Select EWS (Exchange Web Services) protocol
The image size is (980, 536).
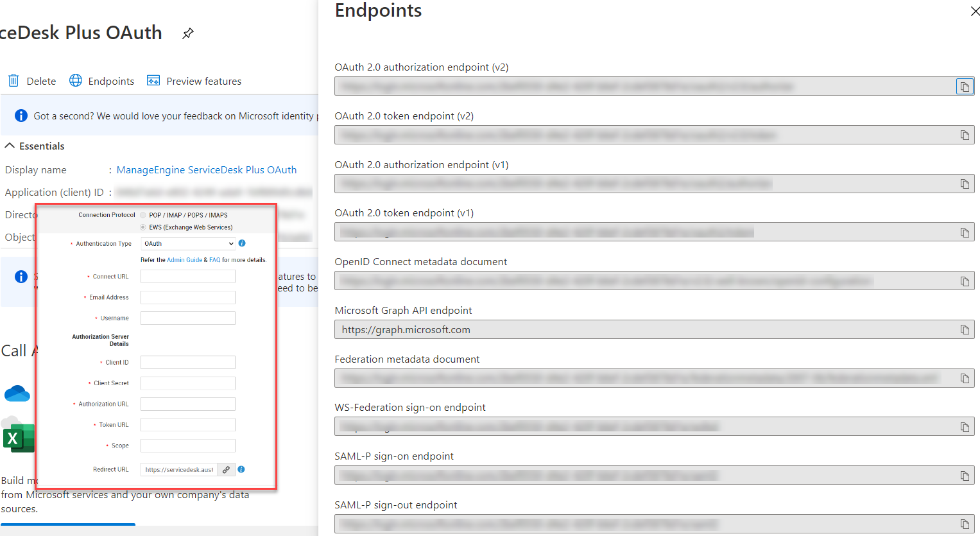tap(143, 227)
